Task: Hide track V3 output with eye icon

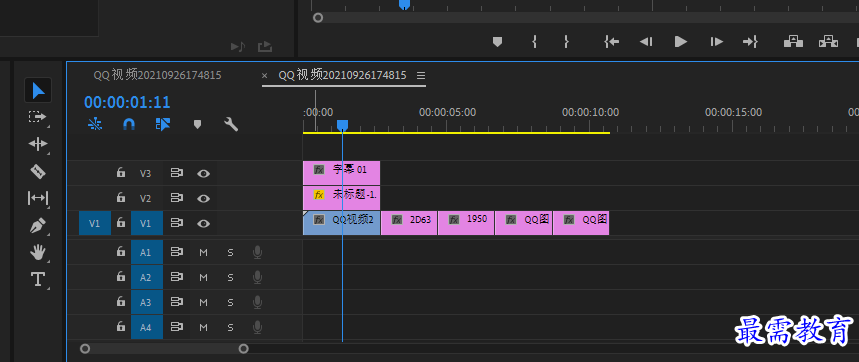Action: pyautogui.click(x=204, y=174)
